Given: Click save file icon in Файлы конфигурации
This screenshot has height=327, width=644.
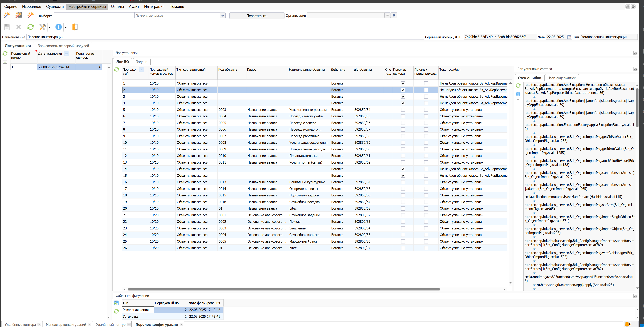Looking at the screenshot, I should click(x=116, y=303).
